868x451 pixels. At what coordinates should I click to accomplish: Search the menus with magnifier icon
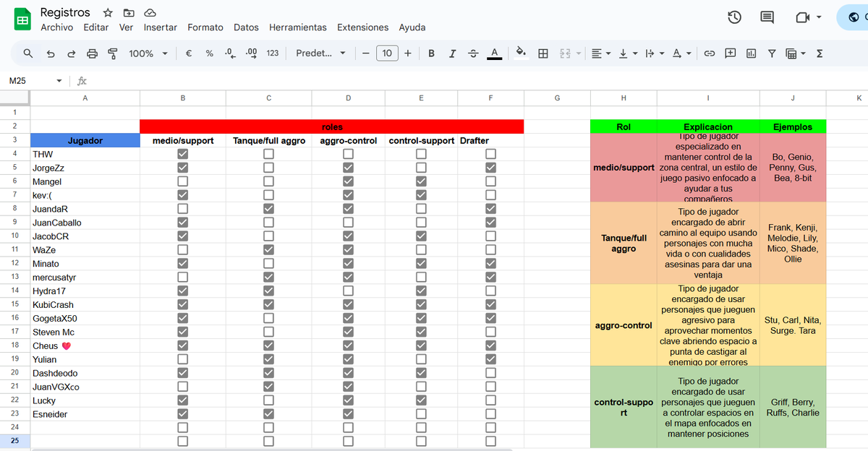[x=28, y=53]
